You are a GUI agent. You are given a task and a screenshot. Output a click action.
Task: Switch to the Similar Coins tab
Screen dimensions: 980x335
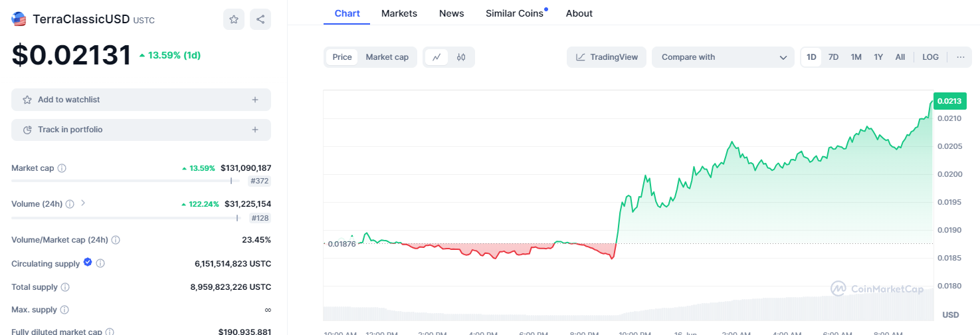point(514,13)
